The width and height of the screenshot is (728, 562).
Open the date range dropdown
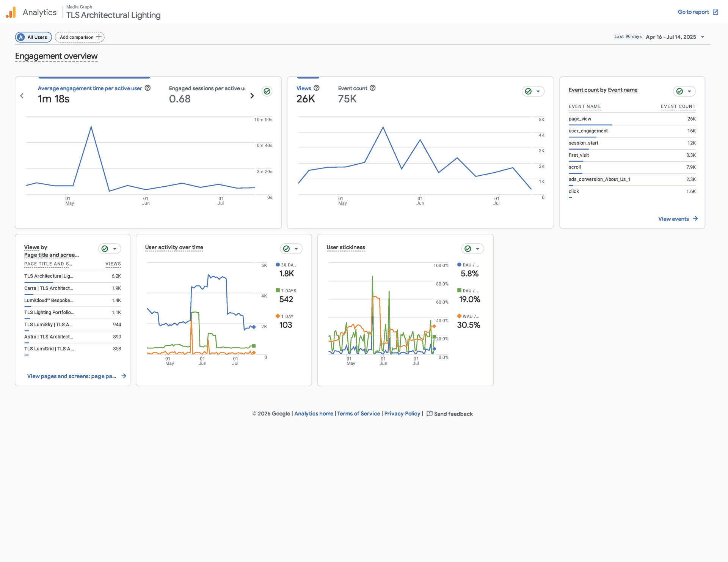[x=703, y=37]
